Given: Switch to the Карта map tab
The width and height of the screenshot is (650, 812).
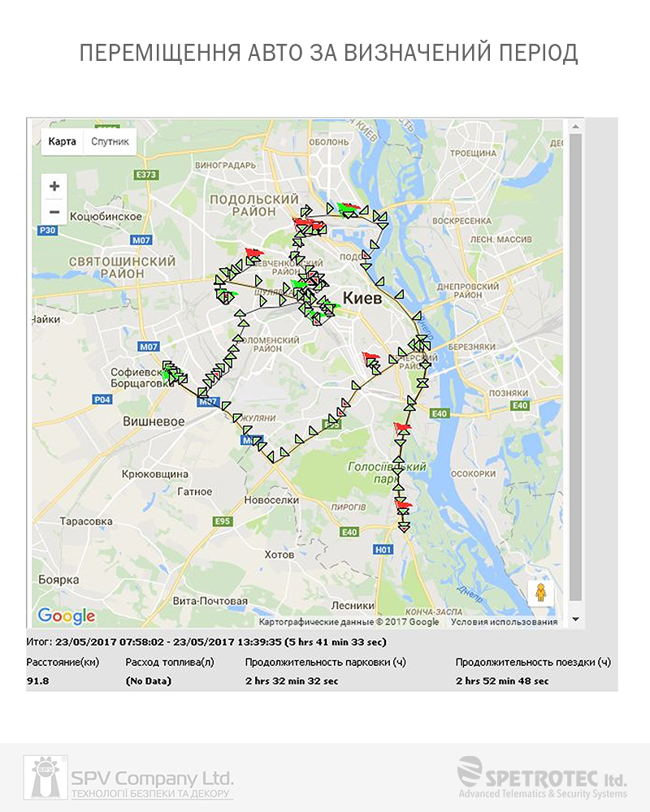Looking at the screenshot, I should pyautogui.click(x=62, y=142).
